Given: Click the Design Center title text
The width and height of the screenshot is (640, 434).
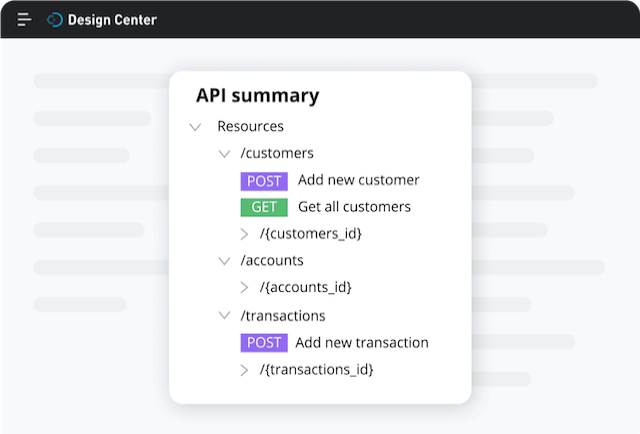Looking at the screenshot, I should point(112,20).
